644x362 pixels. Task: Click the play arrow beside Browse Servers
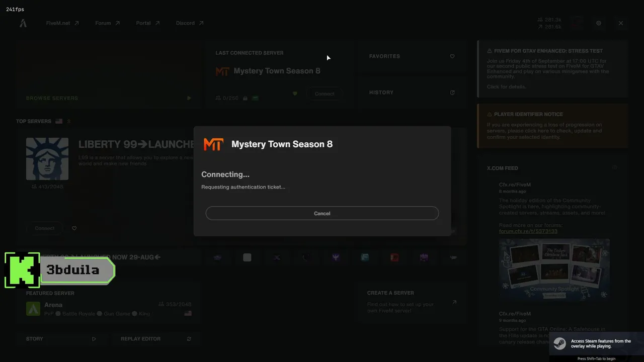(x=189, y=98)
